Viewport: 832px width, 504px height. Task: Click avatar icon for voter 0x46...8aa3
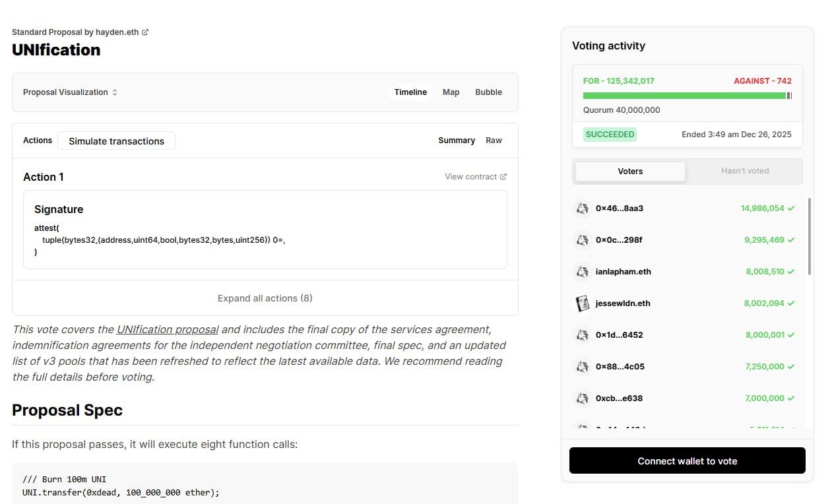click(582, 208)
